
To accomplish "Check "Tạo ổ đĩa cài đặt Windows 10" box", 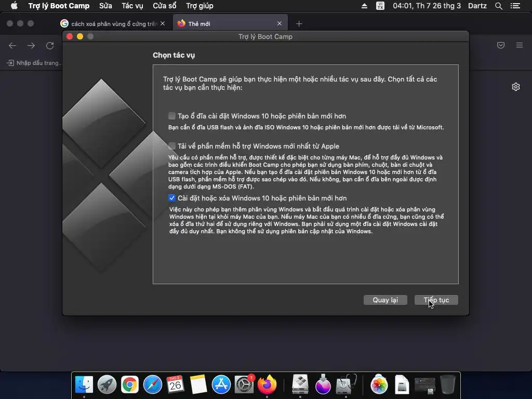I will pyautogui.click(x=171, y=116).
